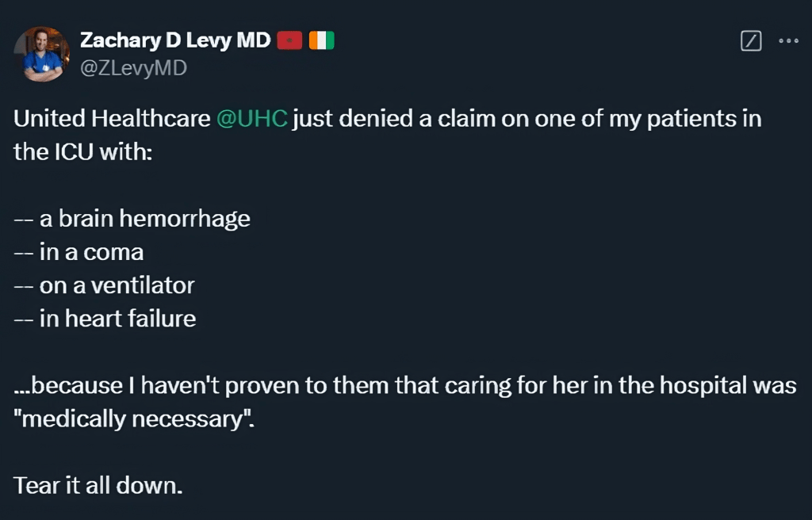The image size is (812, 520).
Task: Open Zachary D Levy's profile picture
Action: click(42, 54)
